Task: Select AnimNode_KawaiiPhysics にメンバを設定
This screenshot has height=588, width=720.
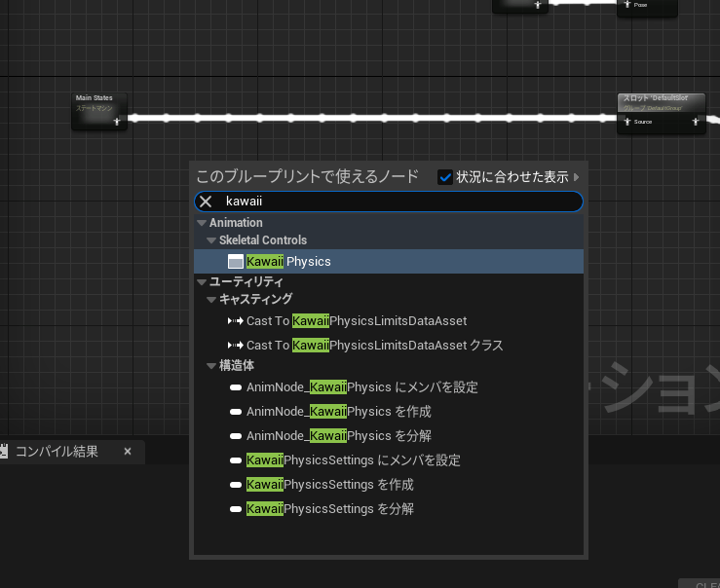Action: click(389, 387)
